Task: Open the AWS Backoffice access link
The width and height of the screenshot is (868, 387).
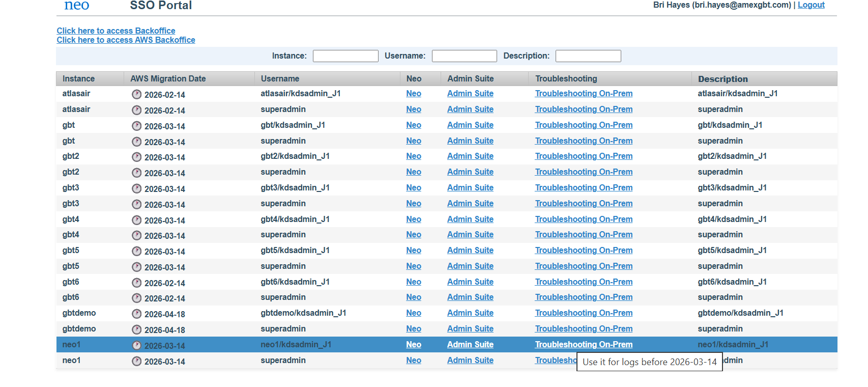Action: click(x=126, y=40)
